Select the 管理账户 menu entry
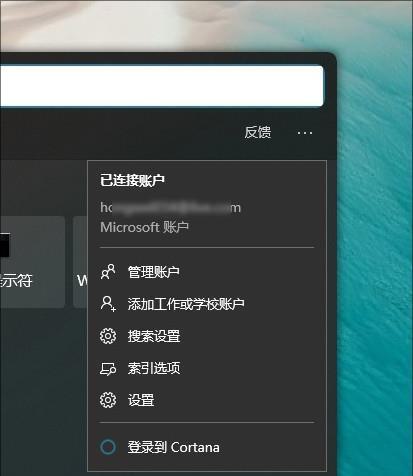 point(154,272)
